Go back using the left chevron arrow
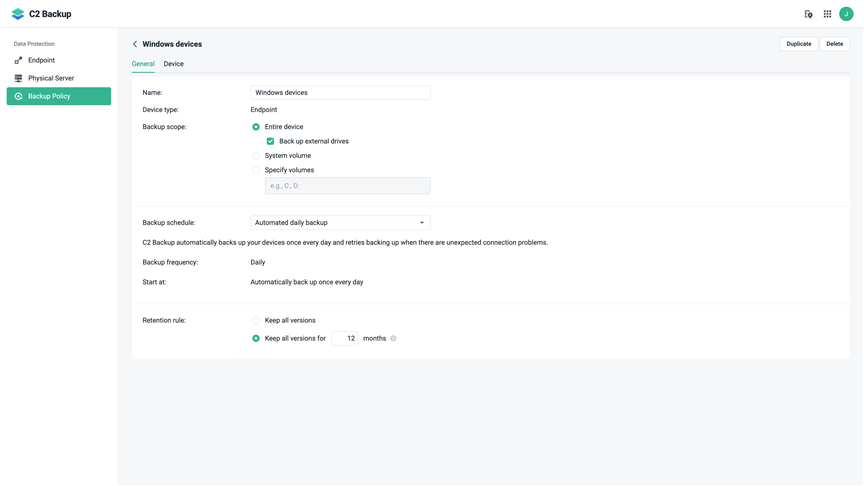The image size is (864, 486). coord(135,44)
